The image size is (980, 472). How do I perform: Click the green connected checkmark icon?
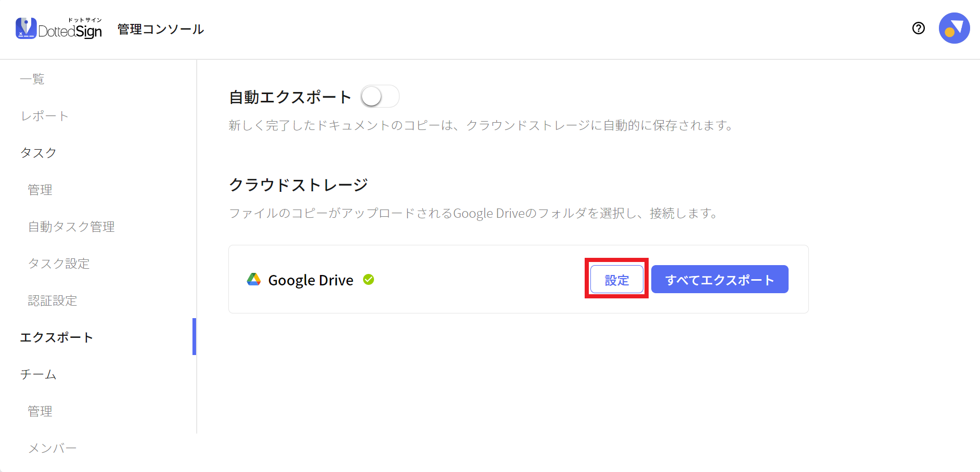tap(369, 280)
